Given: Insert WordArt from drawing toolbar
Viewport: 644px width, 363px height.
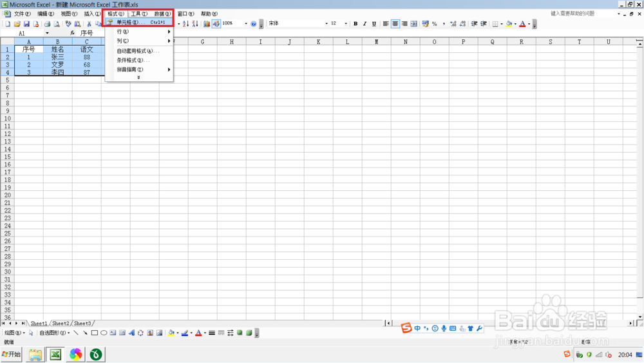Looking at the screenshot, I should (x=131, y=333).
